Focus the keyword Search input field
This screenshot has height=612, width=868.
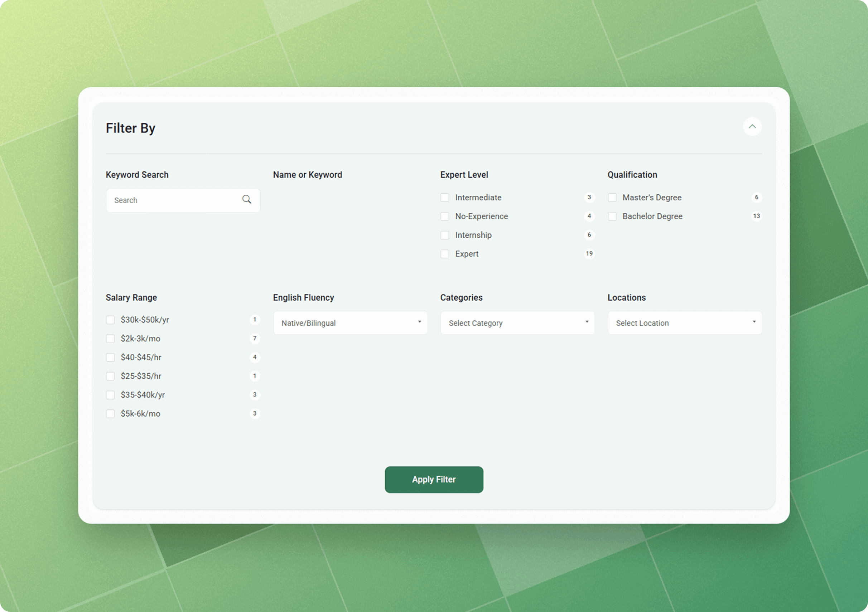pyautogui.click(x=174, y=200)
